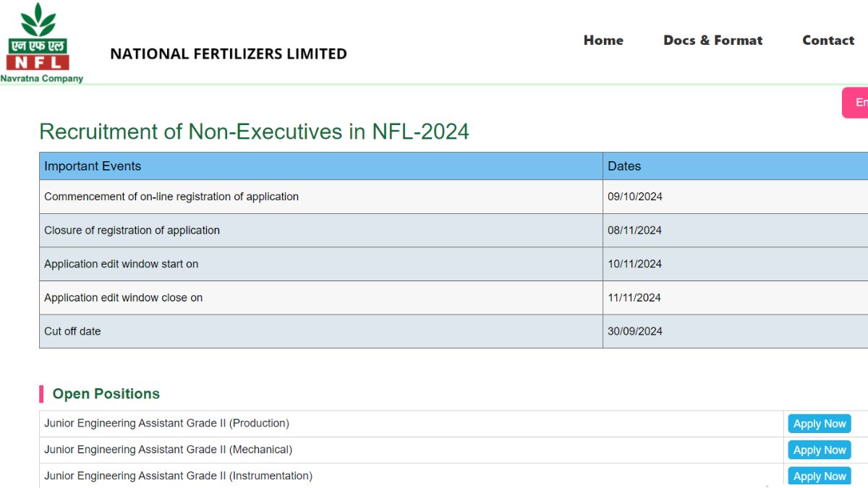868x488 pixels.
Task: Click the pink button at right edge
Action: 856,103
